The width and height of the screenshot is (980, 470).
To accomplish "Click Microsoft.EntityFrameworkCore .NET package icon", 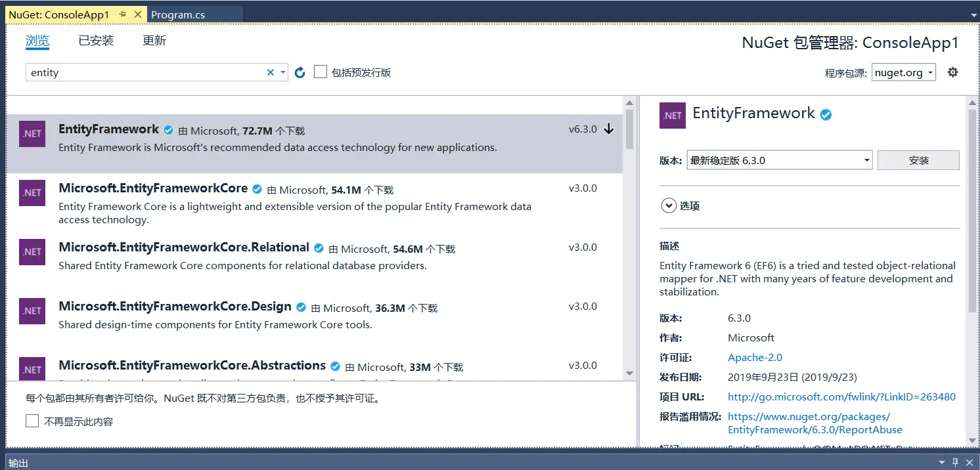I will click(32, 193).
